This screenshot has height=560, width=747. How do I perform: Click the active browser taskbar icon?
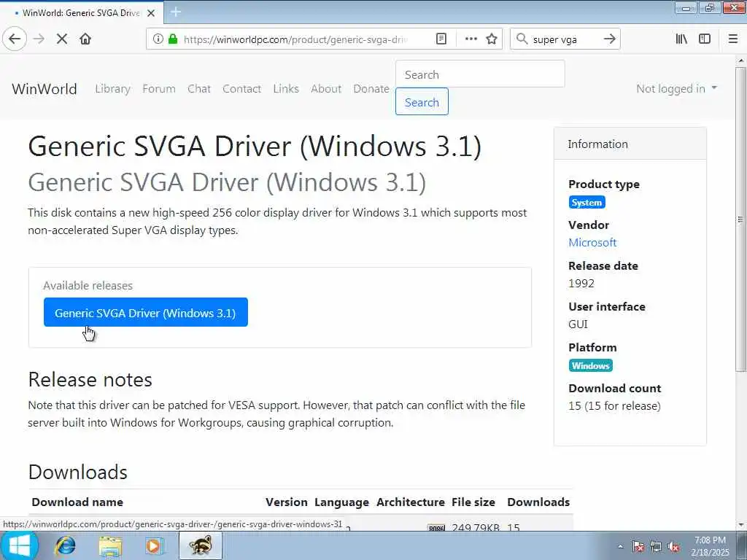tap(201, 545)
